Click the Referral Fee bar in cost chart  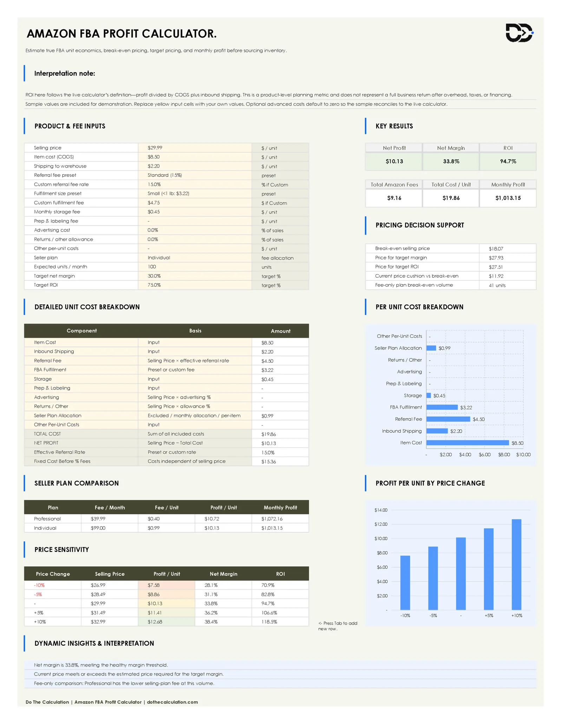pyautogui.click(x=448, y=419)
